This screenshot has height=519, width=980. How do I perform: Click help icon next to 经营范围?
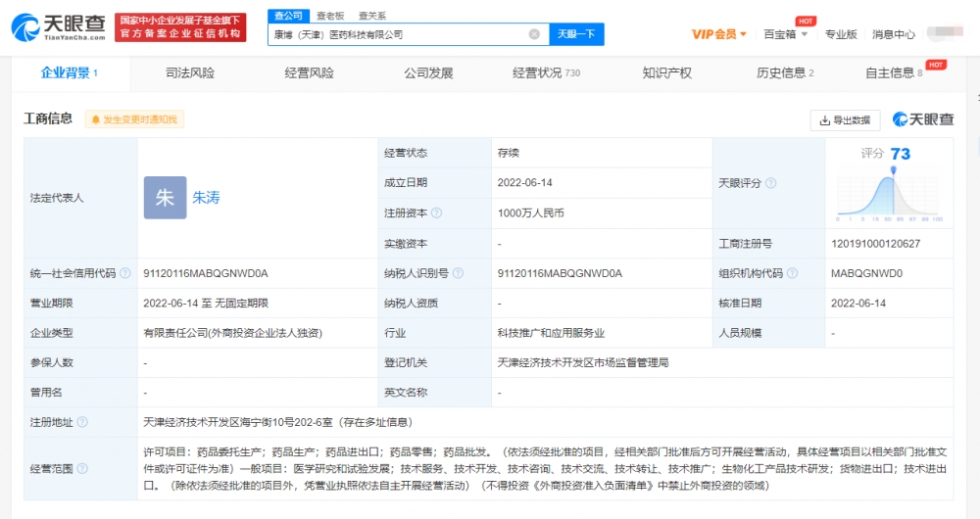82,468
